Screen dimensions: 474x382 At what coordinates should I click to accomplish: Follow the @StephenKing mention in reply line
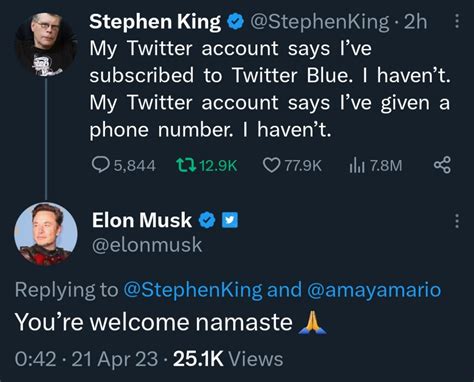tap(193, 290)
